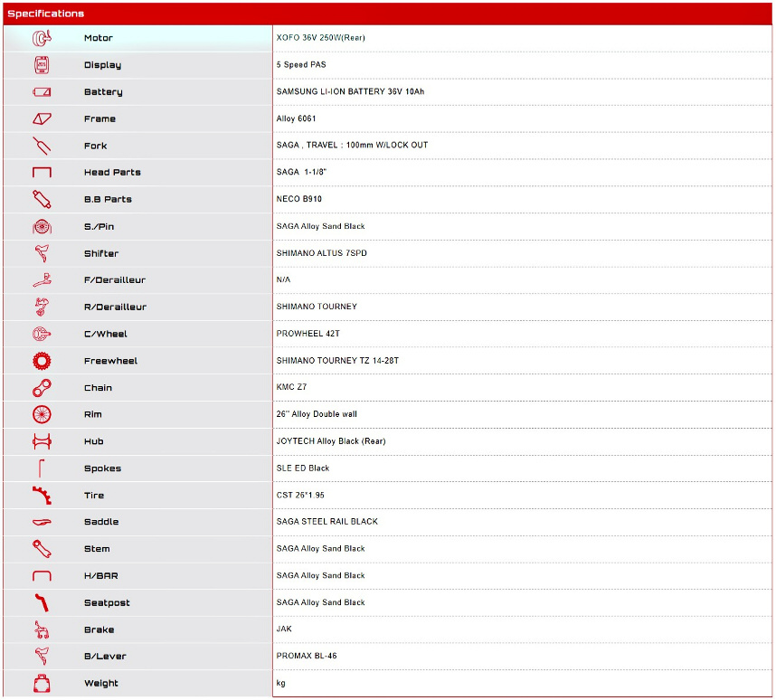Click the Fork icon

click(43, 146)
